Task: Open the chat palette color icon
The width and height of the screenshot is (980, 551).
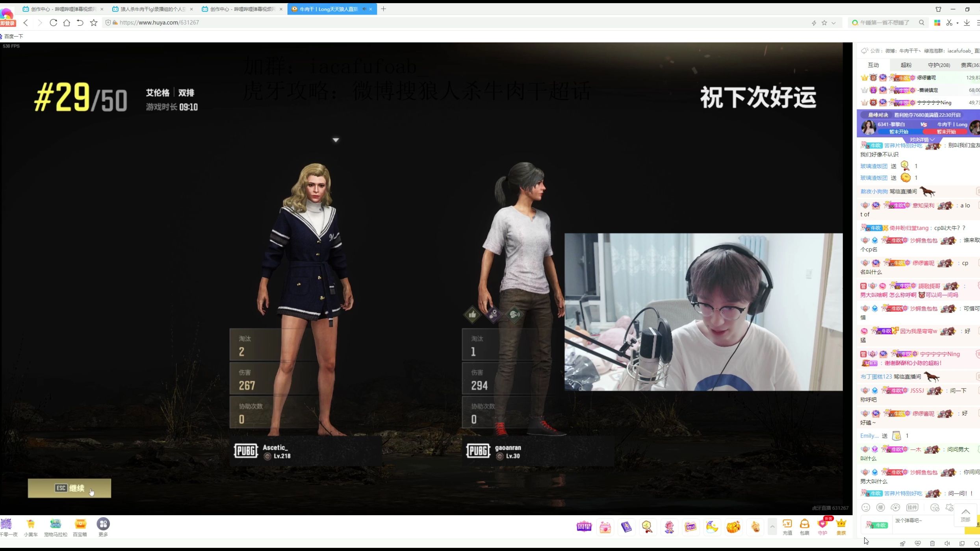Action: (x=895, y=507)
